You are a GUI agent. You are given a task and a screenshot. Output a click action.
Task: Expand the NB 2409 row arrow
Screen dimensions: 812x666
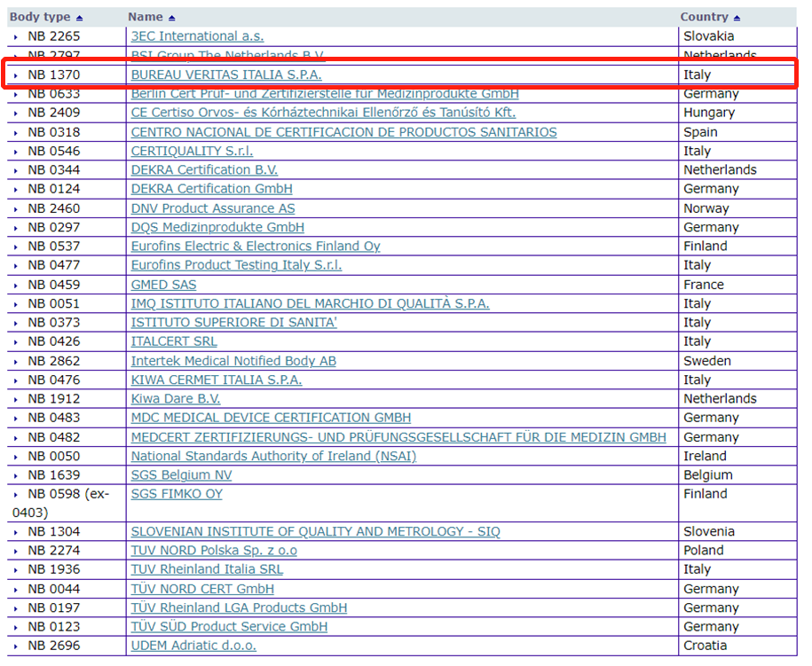click(x=16, y=114)
